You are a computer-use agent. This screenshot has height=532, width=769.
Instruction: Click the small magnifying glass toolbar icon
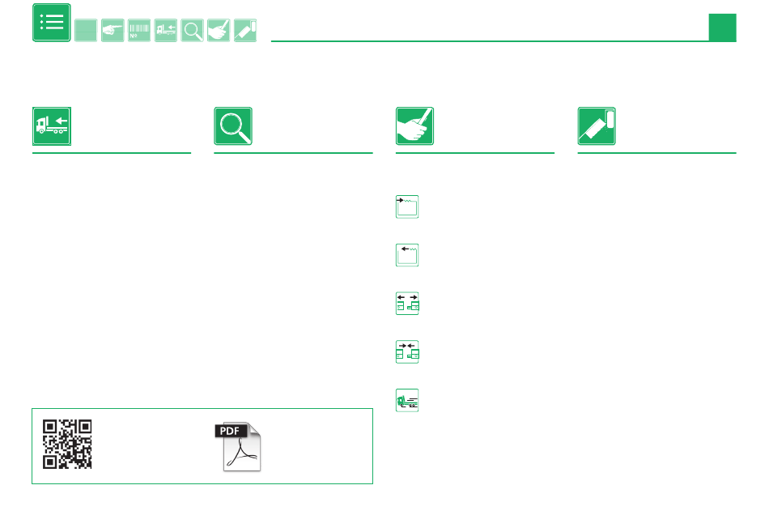(x=192, y=31)
